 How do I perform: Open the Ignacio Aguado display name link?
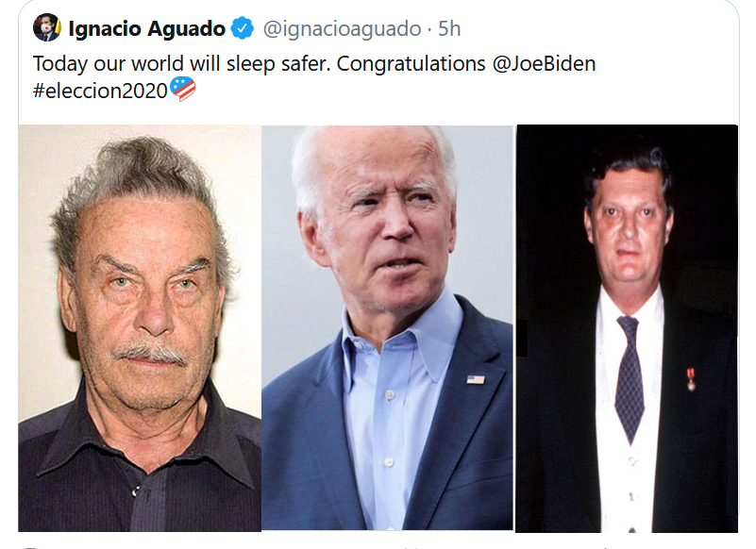[146, 28]
